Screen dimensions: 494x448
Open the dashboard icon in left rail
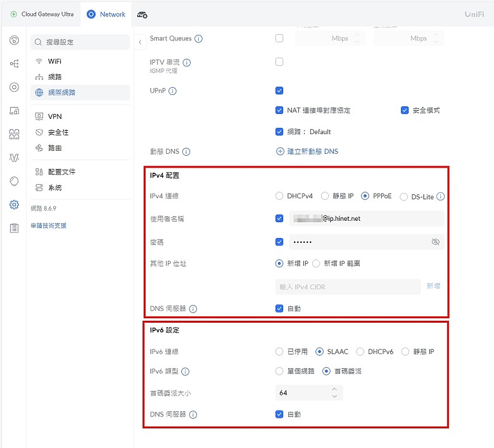(x=14, y=40)
